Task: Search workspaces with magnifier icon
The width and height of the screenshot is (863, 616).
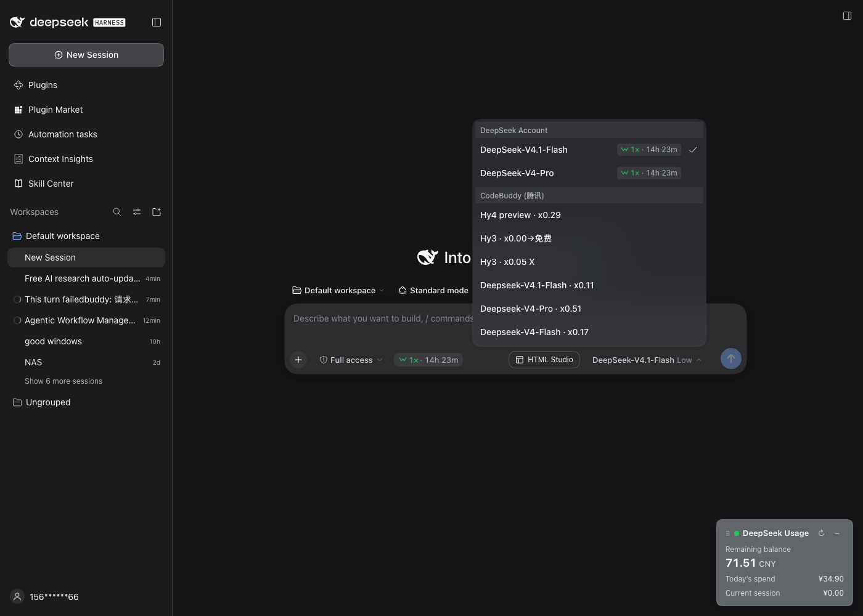Action: (x=117, y=212)
